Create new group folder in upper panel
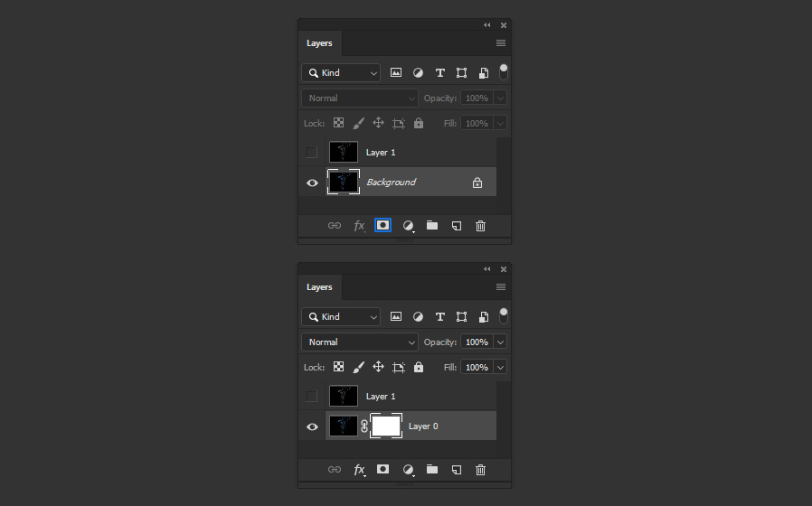 [x=432, y=225]
